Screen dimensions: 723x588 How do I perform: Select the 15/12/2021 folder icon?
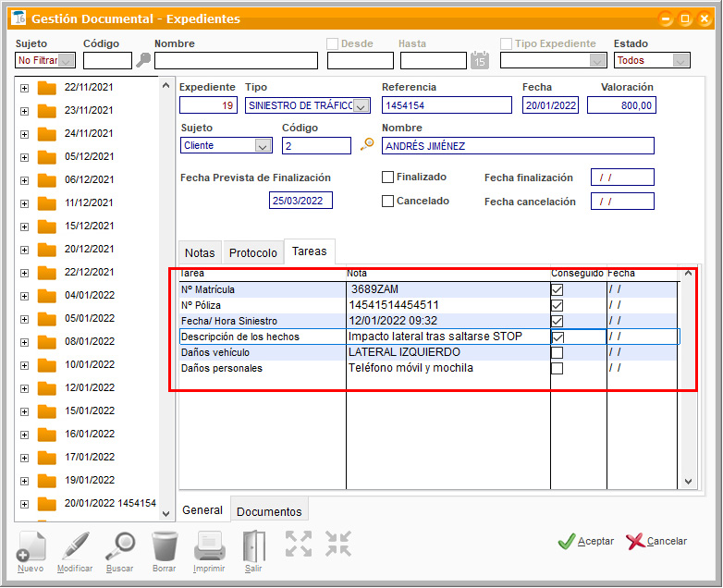(46, 226)
